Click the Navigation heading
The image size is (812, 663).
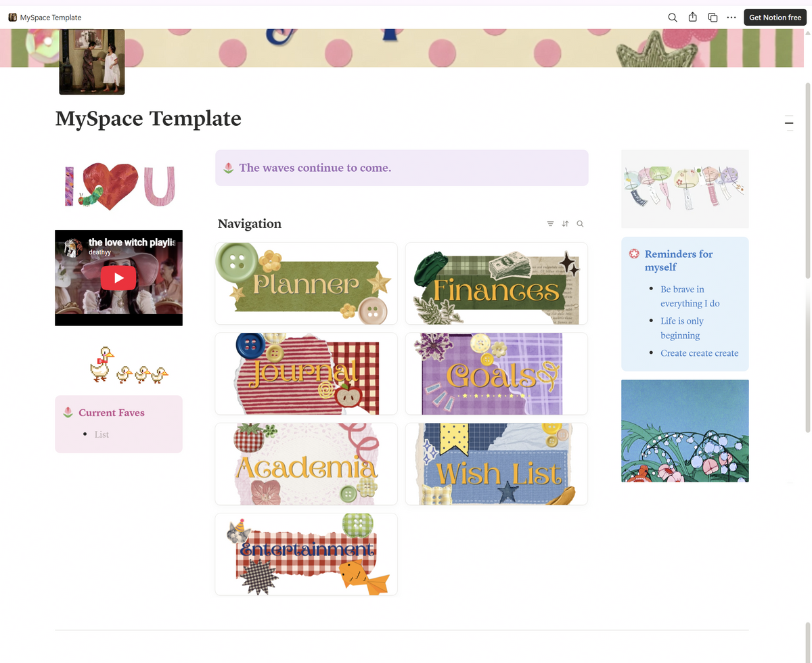coord(250,224)
